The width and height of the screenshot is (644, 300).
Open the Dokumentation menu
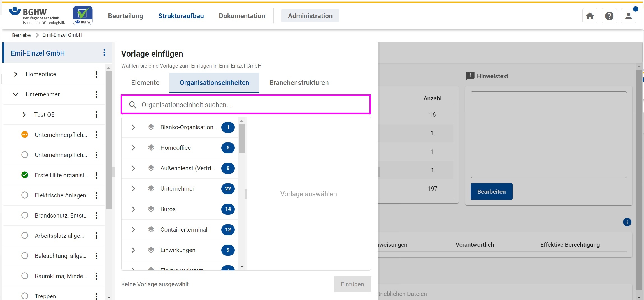pos(242,16)
